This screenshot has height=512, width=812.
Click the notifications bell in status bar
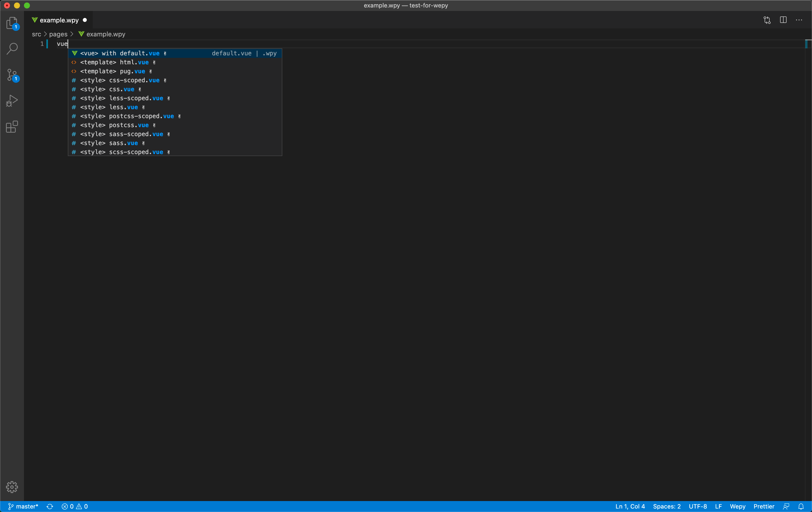(x=801, y=506)
